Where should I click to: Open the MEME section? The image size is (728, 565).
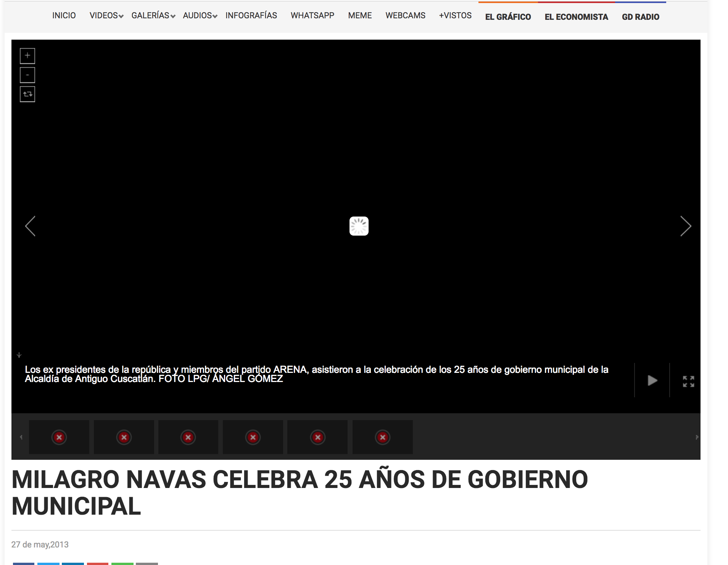(x=360, y=16)
